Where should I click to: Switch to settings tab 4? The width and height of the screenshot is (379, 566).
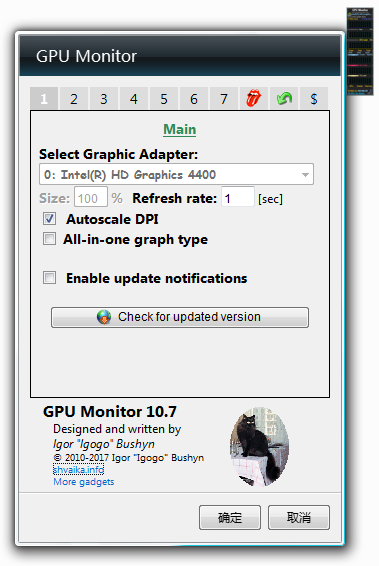(134, 98)
